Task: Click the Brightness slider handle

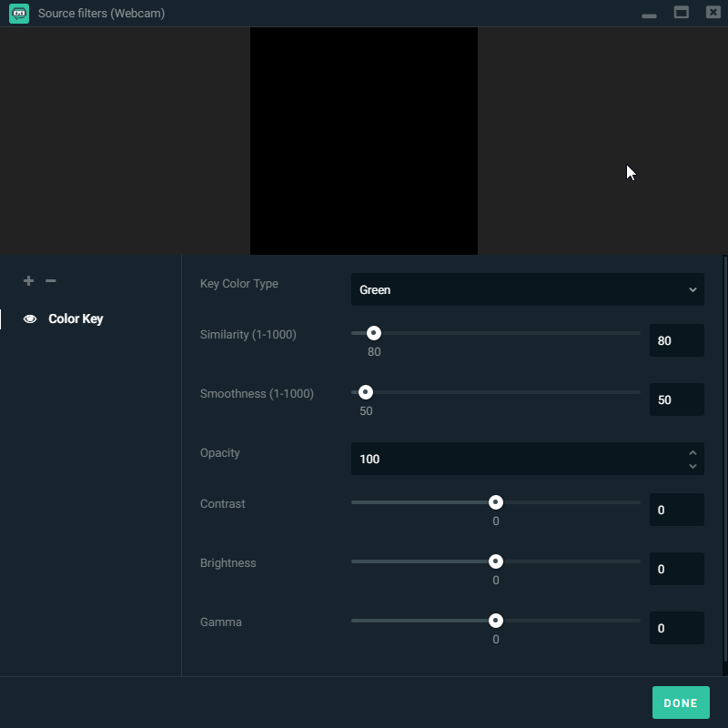Action: pos(496,561)
